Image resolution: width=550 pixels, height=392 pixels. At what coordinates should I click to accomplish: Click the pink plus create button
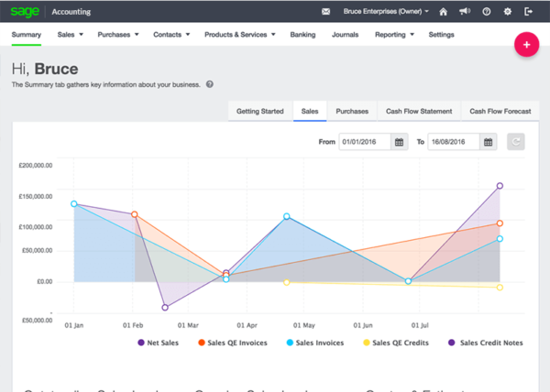click(x=526, y=45)
